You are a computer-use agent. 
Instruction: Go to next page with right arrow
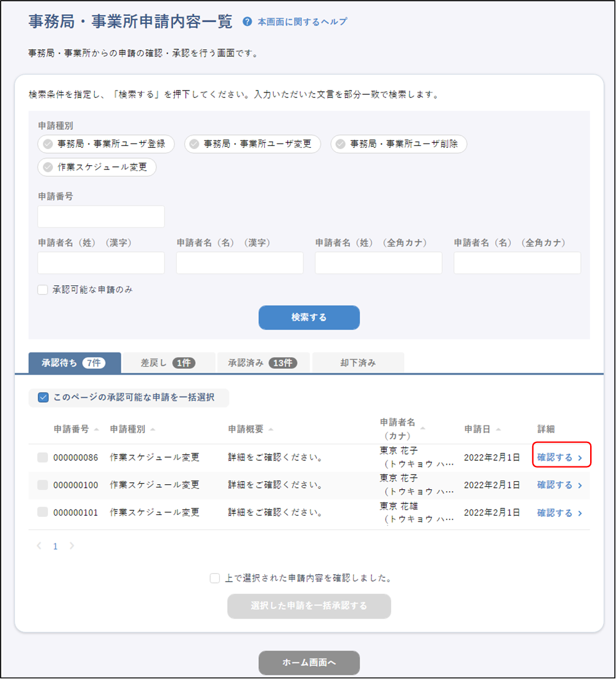tap(71, 546)
